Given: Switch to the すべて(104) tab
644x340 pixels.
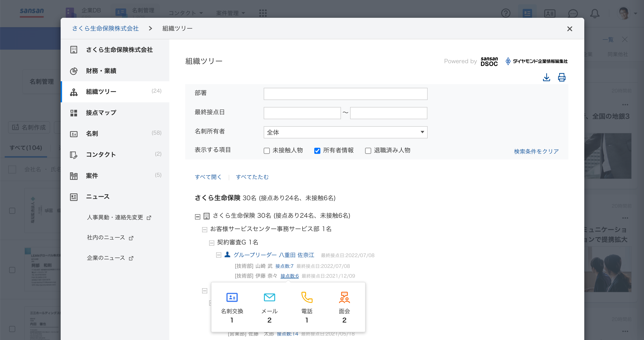Looking at the screenshot, I should [26, 148].
